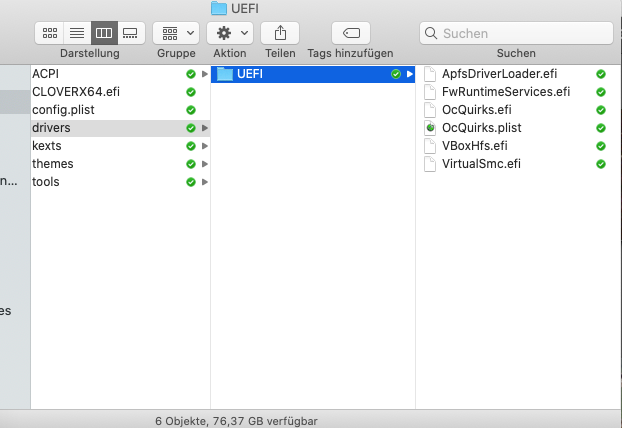622x428 pixels.
Task: Click sync badge next to VirtualSmc.efi
Action: click(601, 164)
